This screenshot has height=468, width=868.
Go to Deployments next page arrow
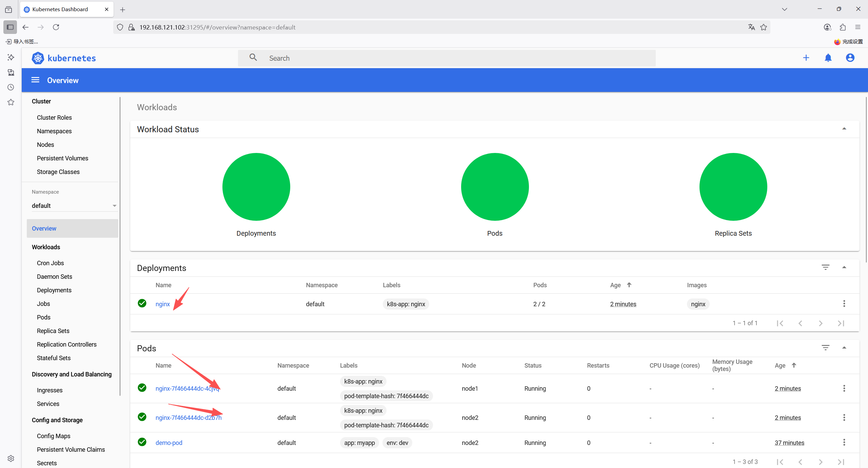click(x=821, y=323)
